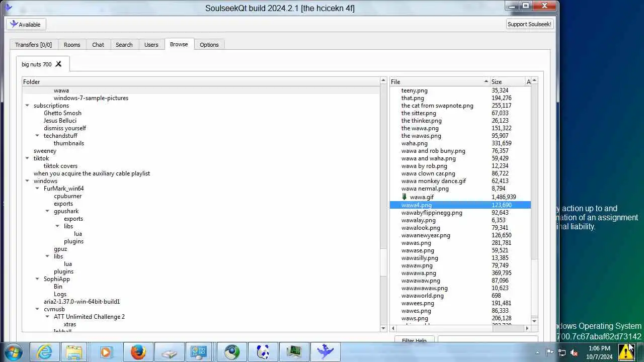Open the Windows Start menu
The height and width of the screenshot is (362, 644).
(x=12, y=352)
